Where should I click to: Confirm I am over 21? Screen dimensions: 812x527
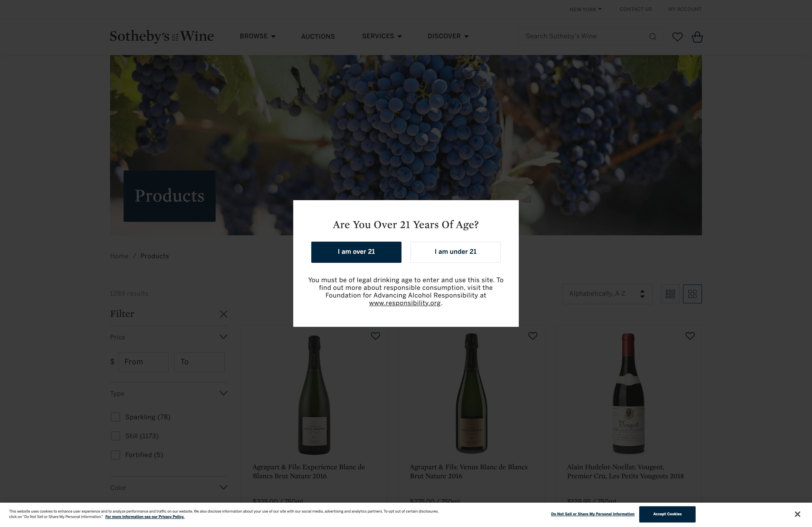coord(356,252)
